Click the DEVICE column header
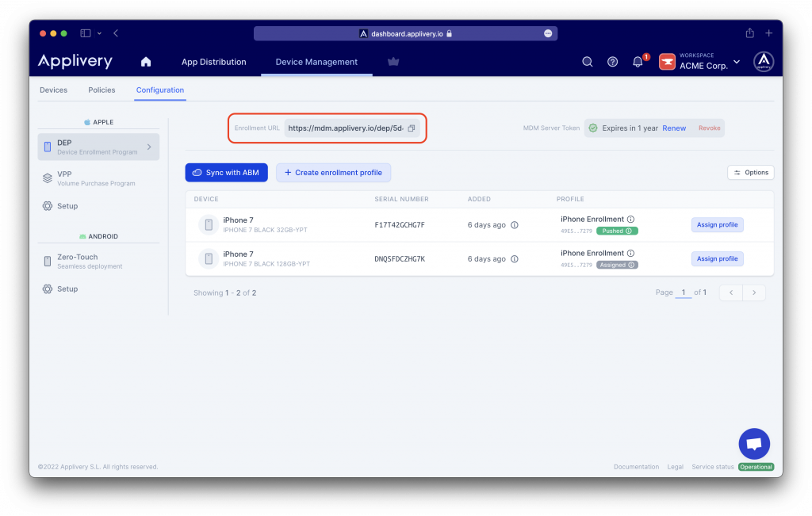 pyautogui.click(x=206, y=199)
